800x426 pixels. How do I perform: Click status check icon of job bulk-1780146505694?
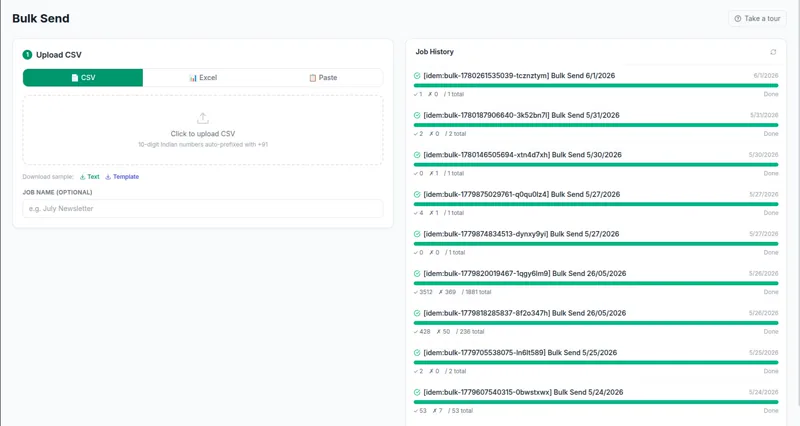tap(417, 155)
